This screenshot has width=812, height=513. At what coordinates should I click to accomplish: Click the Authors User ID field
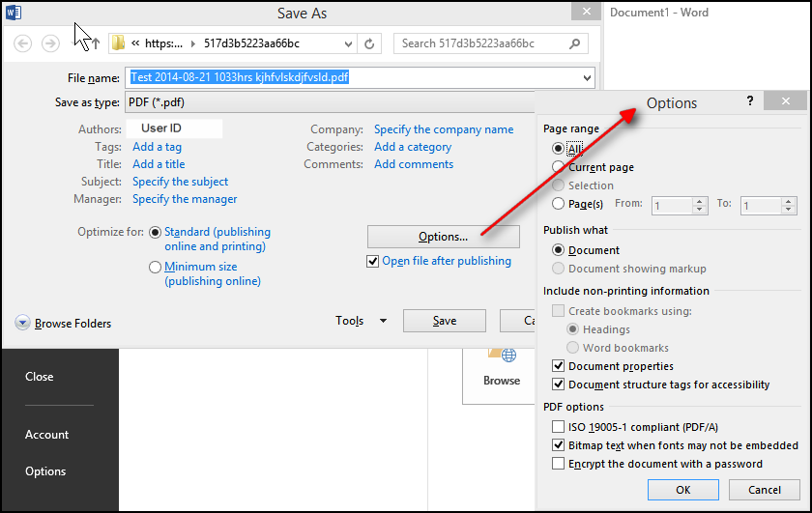click(175, 128)
